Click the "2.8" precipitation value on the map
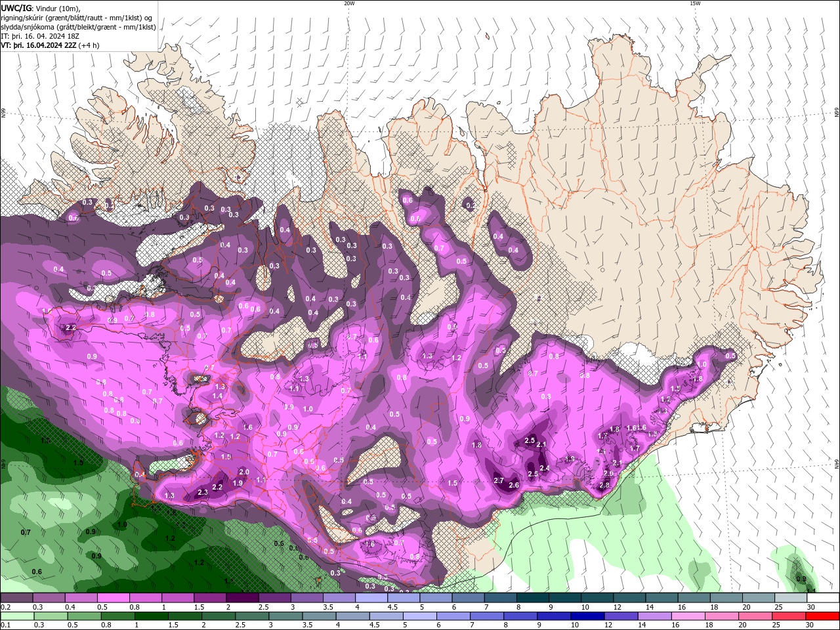The height and width of the screenshot is (630, 840). [604, 485]
